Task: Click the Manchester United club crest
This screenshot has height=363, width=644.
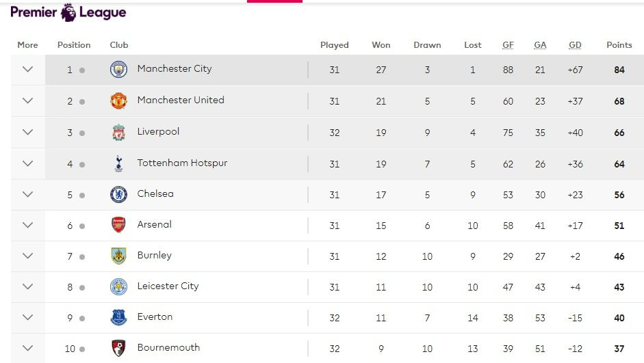Action: pos(118,101)
